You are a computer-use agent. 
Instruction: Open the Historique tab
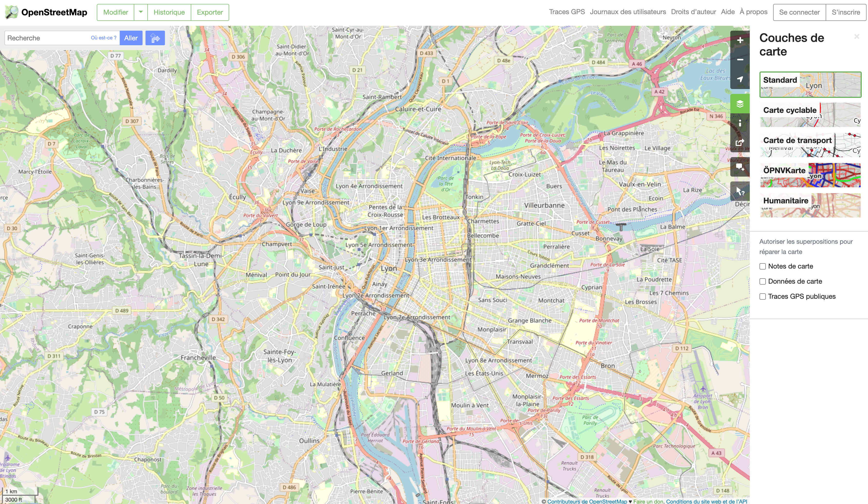point(169,12)
